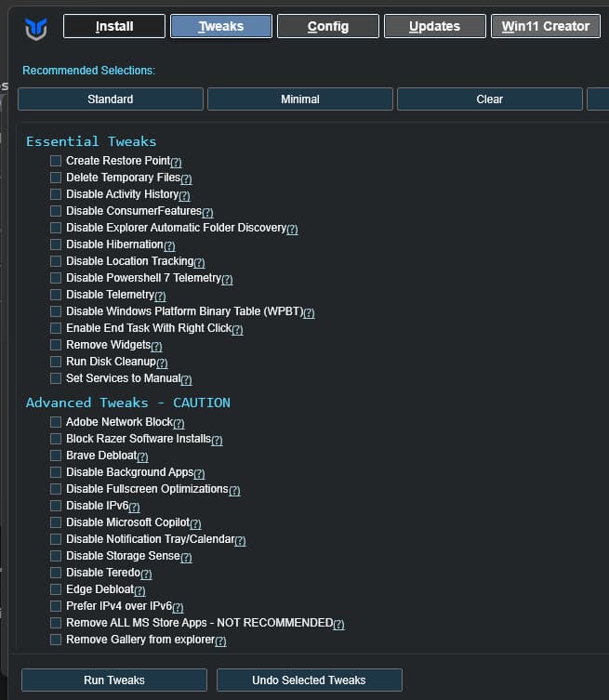Open help (?) for Disable Hibernation
Screen dimensions: 609x700
point(169,245)
